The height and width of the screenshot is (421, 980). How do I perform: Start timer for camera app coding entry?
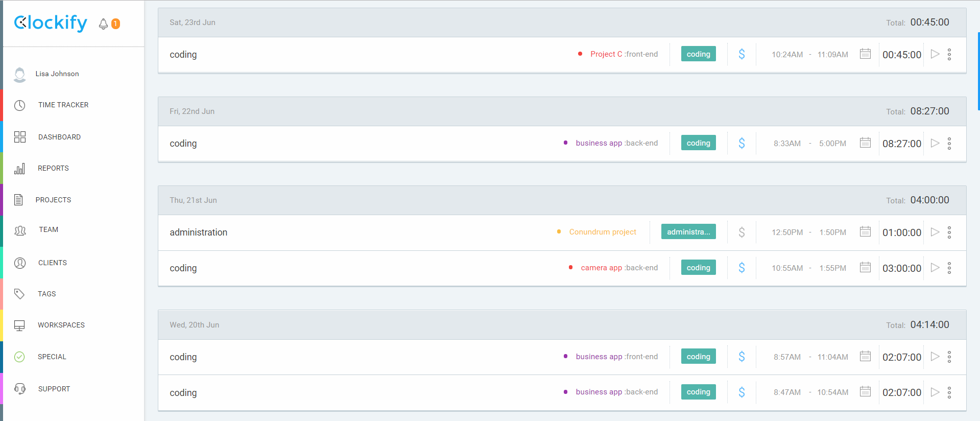(x=935, y=268)
